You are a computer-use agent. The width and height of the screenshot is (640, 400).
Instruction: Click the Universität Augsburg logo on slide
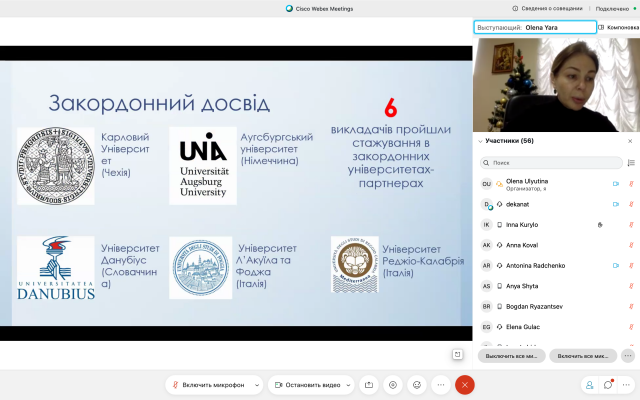coord(203,165)
